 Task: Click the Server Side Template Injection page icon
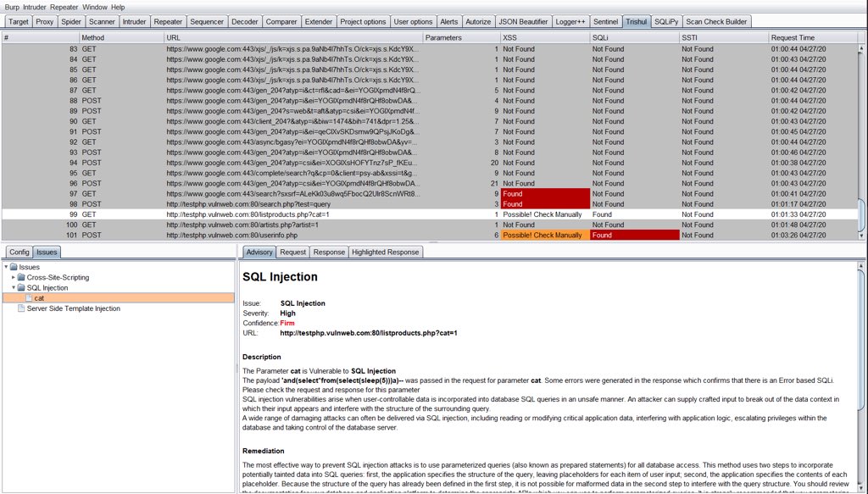point(20,309)
